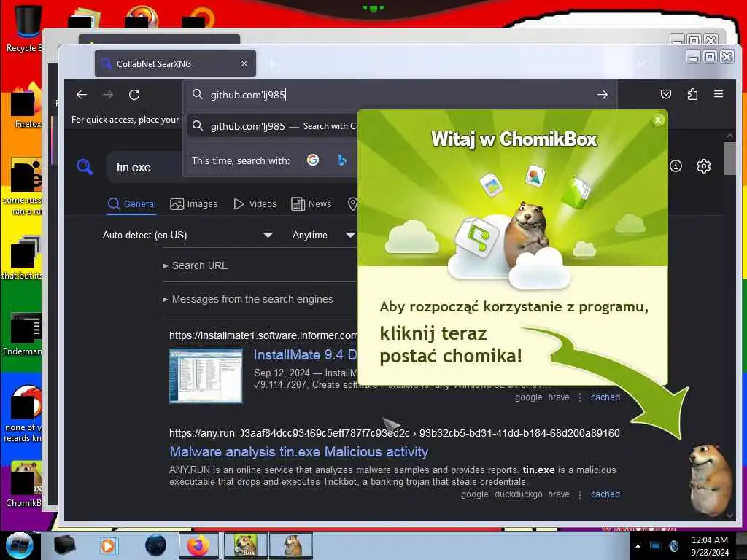Viewport: 747px width, 560px height.
Task: Search this time with Bing icon
Action: coord(341,160)
